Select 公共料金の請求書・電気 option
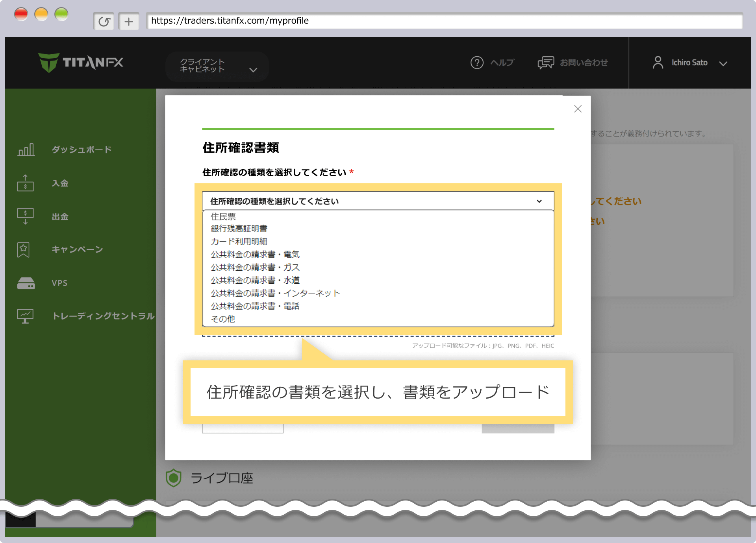 click(x=378, y=254)
